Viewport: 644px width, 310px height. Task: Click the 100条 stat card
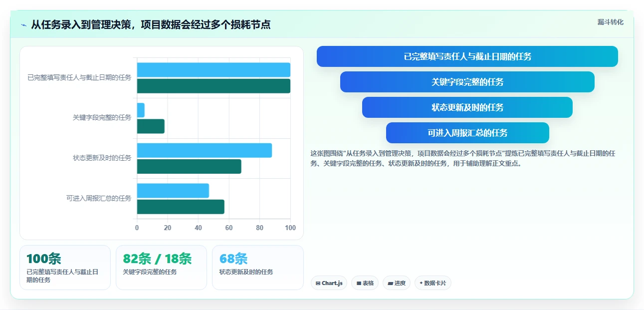click(65, 268)
